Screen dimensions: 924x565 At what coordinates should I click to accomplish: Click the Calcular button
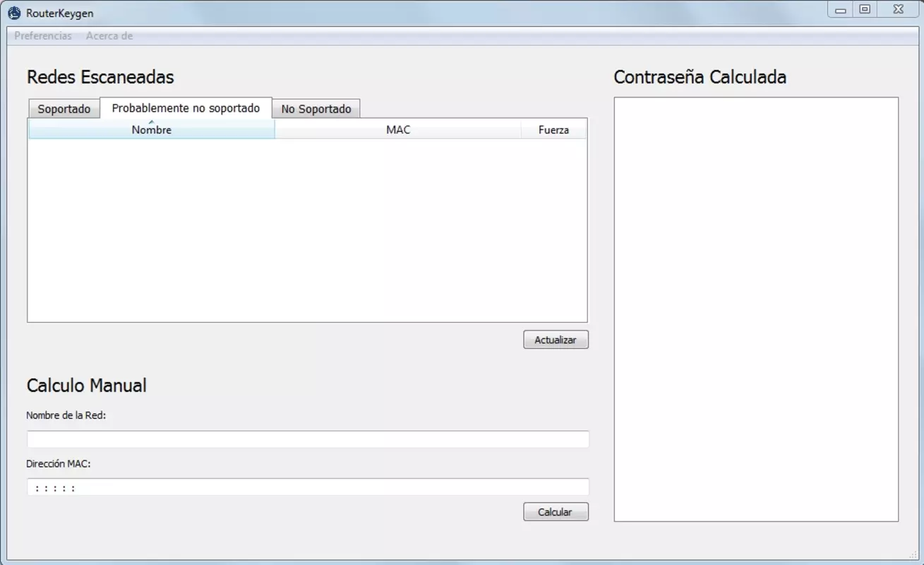556,512
